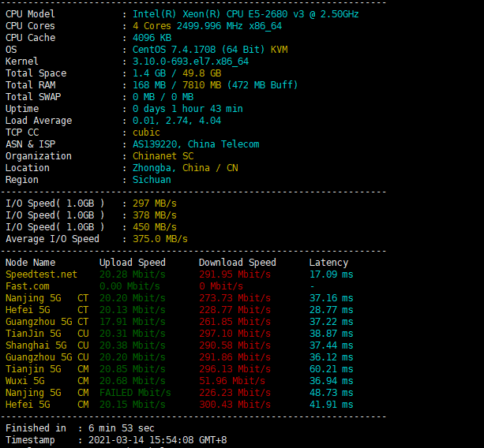Click Wuxi 5G download 51.96 Mbit/s
Image resolution: width=484 pixels, height=448 pixels.
tap(232, 381)
